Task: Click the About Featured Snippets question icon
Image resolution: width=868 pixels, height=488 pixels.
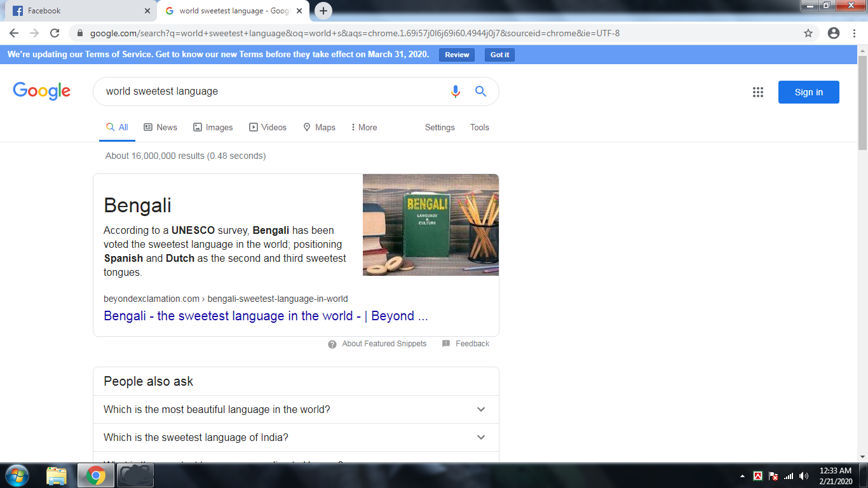Action: (332, 344)
